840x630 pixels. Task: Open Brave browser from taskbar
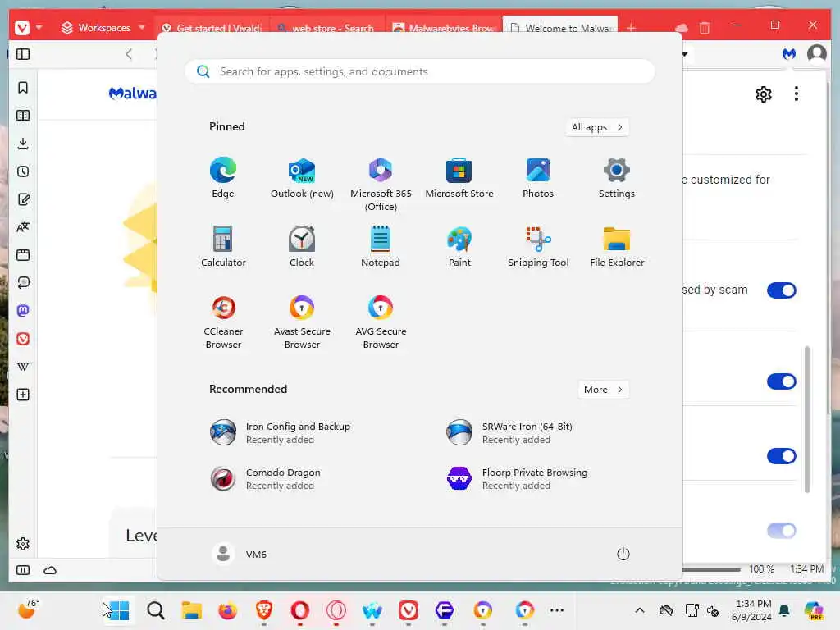point(263,610)
